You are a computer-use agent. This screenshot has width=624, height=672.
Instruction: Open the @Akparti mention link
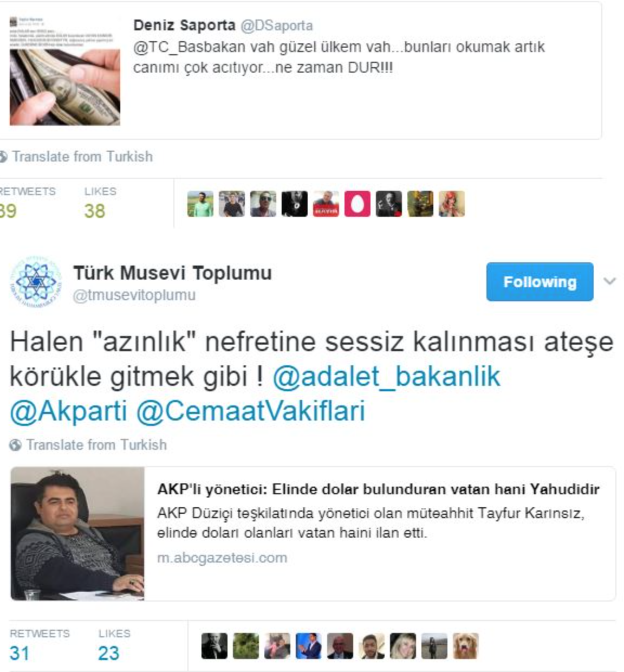click(68, 411)
